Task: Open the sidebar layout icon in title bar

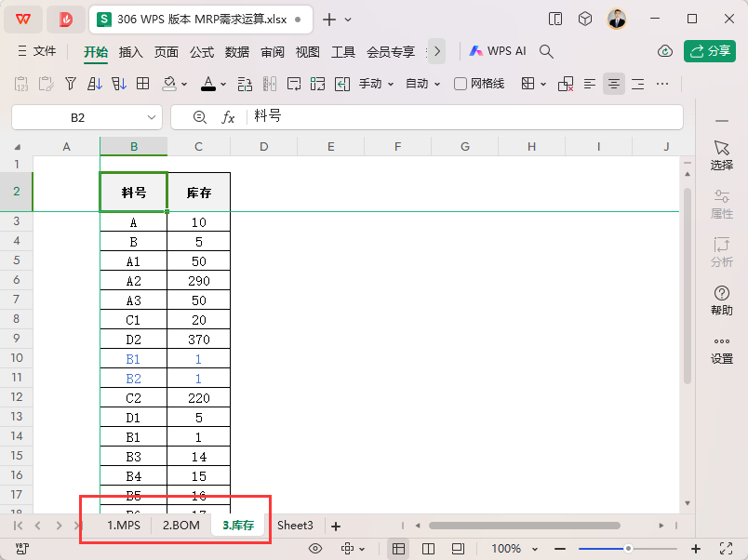Action: pyautogui.click(x=555, y=20)
